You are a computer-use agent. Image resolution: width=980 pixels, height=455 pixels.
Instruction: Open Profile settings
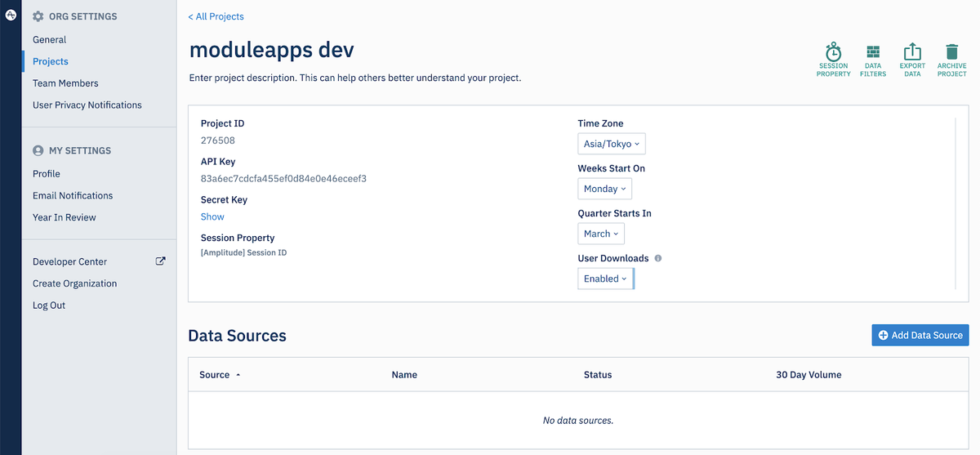coord(47,174)
